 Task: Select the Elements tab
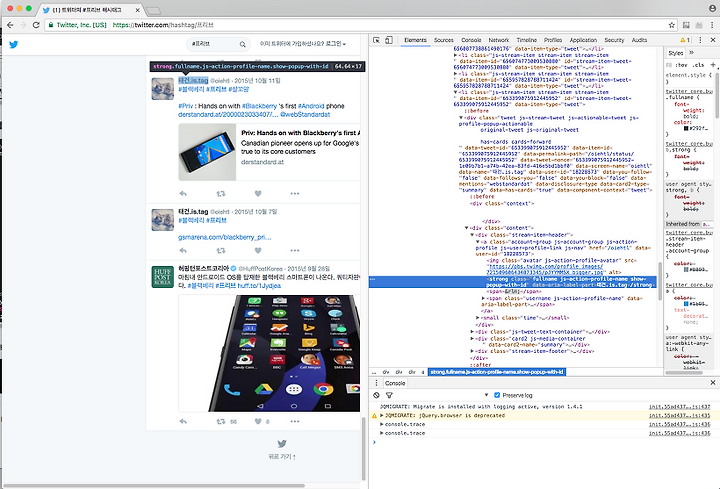415,40
